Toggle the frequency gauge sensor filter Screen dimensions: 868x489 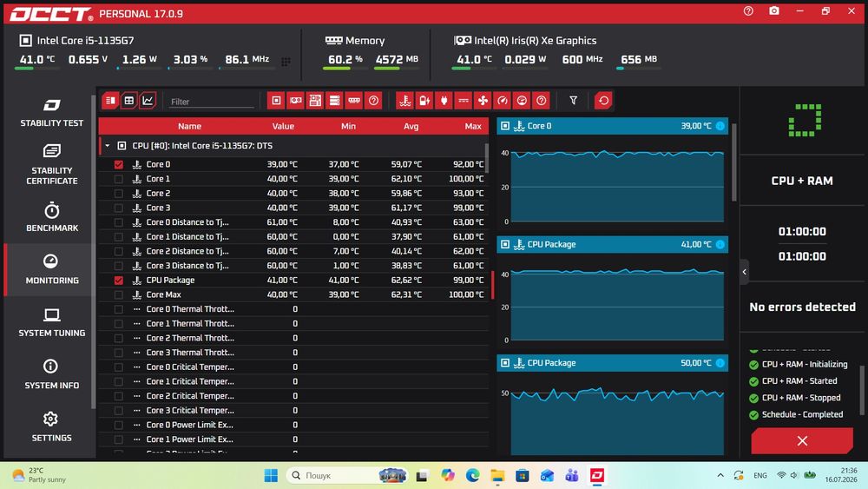point(502,101)
